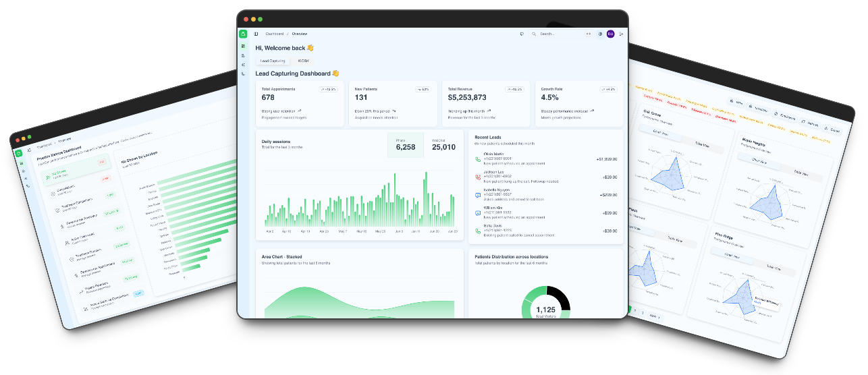Open the purple user avatar menu
Image resolution: width=868 pixels, height=375 pixels.
610,34
